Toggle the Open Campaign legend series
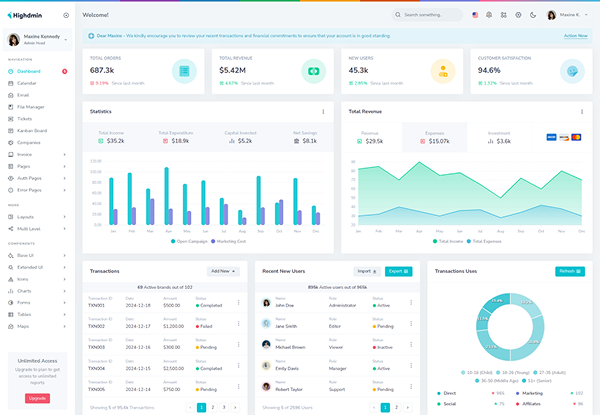Screen dimensions: 600x416 click(189, 241)
